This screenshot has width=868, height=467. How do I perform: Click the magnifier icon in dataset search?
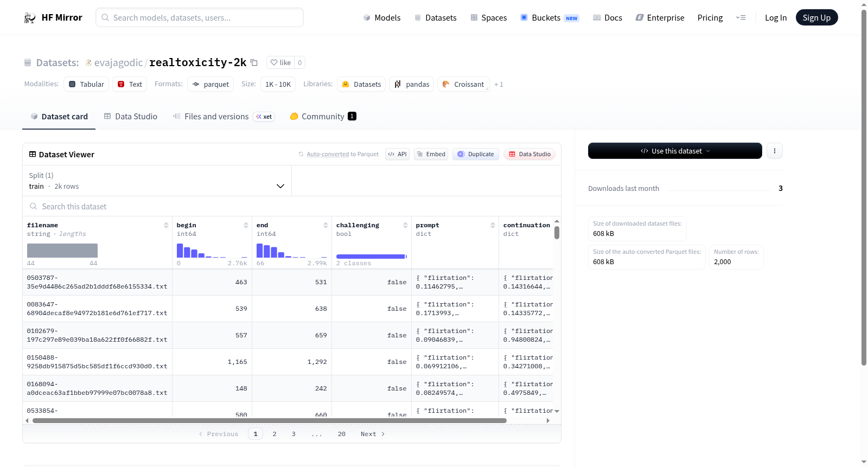34,206
